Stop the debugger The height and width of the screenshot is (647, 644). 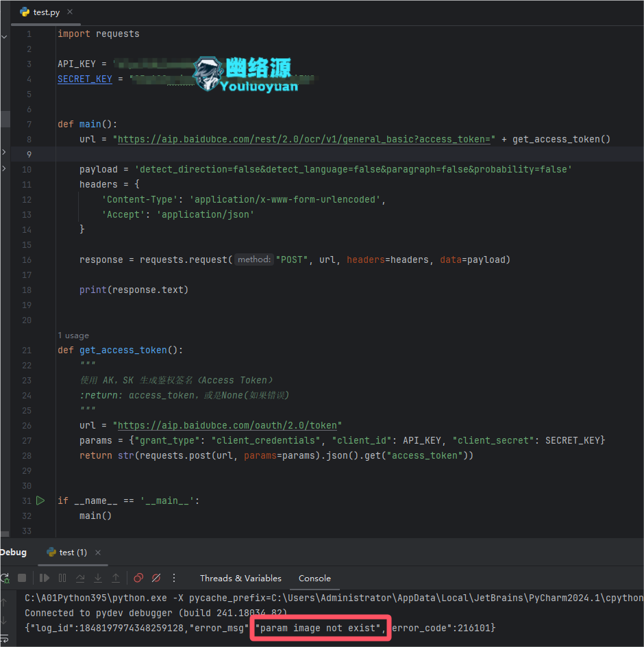pyautogui.click(x=22, y=579)
